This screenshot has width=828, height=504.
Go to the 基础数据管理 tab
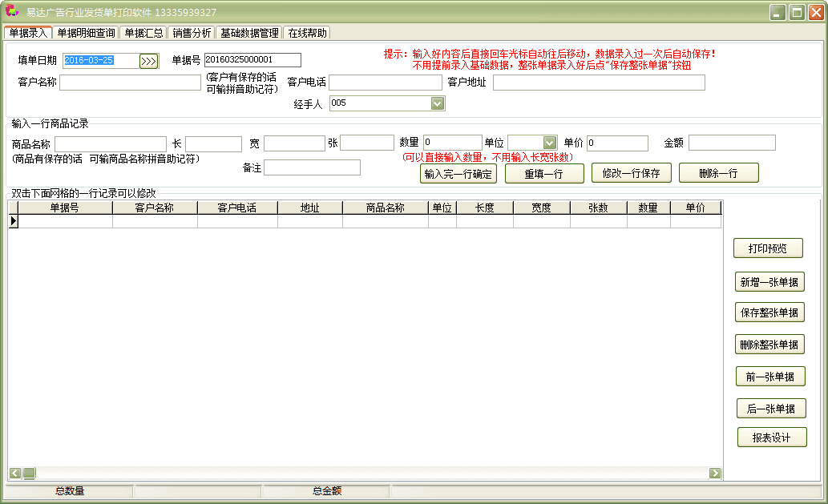click(x=249, y=33)
